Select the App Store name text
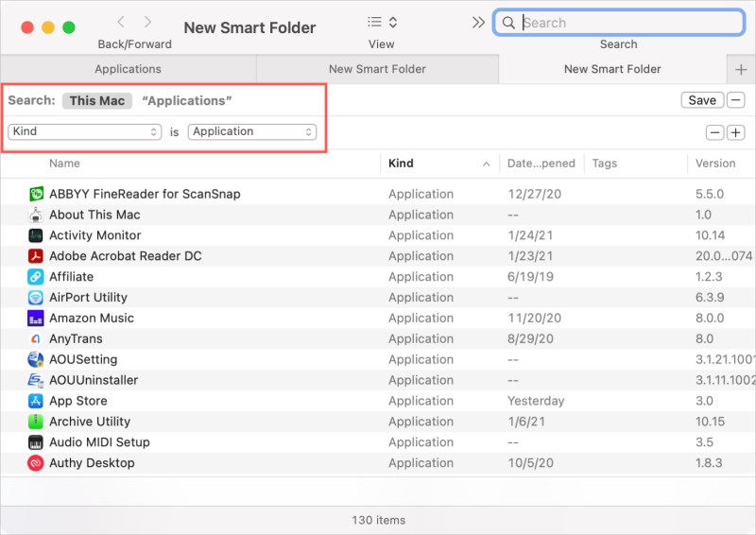Viewport: 756px width, 535px height. tap(78, 401)
